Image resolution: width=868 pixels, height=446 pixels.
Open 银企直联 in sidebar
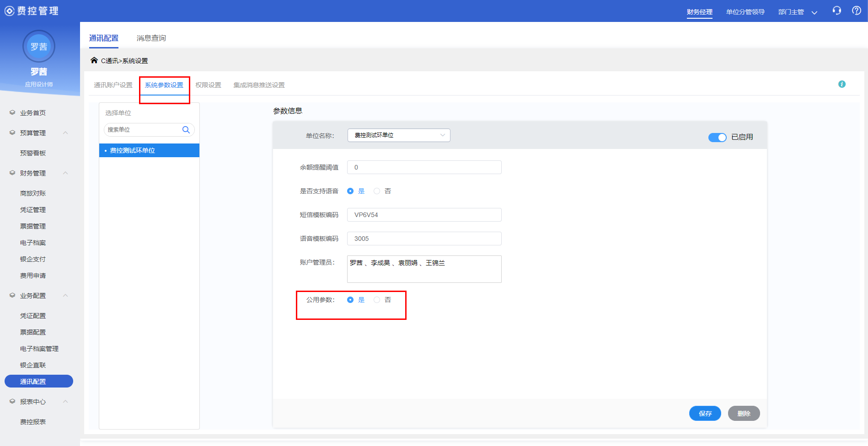tap(33, 365)
